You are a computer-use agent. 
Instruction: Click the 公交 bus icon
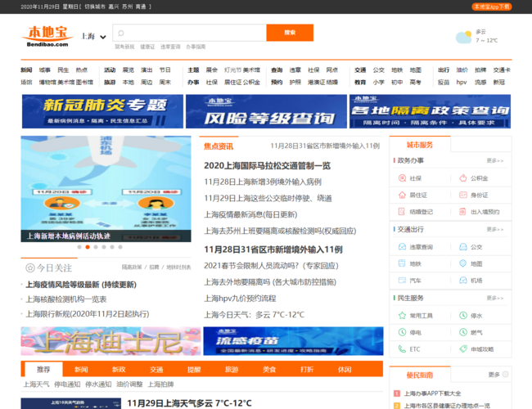point(463,247)
